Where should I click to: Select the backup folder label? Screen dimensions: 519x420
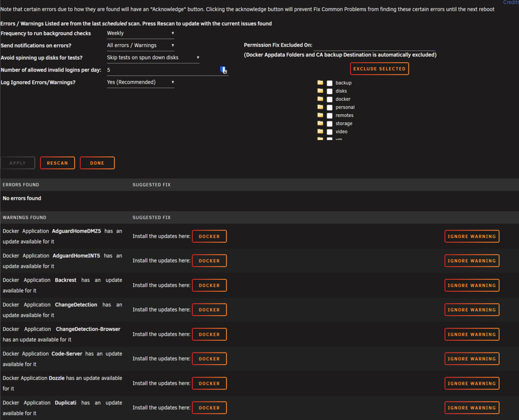coord(344,83)
